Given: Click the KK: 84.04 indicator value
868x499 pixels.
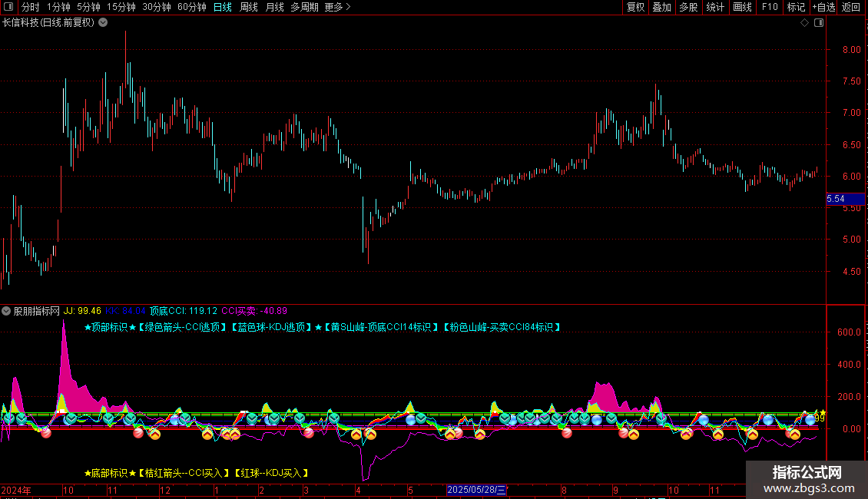Looking at the screenshot, I should (125, 311).
